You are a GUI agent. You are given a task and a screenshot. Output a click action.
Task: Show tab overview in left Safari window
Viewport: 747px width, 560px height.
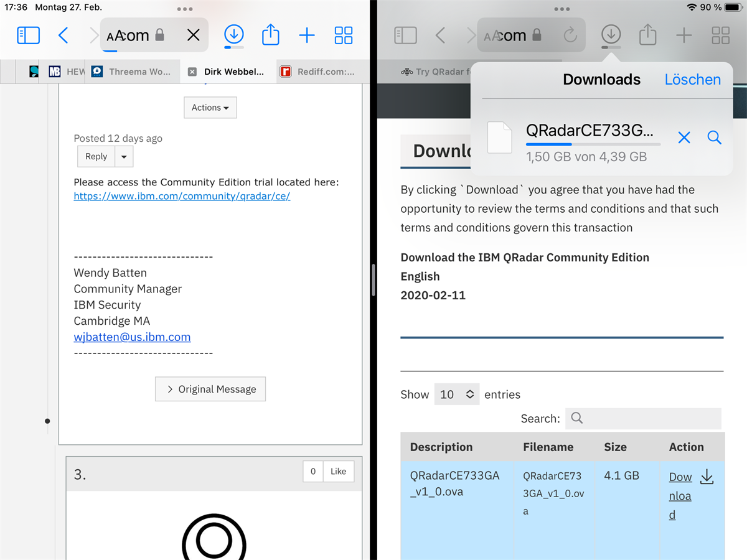pyautogui.click(x=344, y=35)
